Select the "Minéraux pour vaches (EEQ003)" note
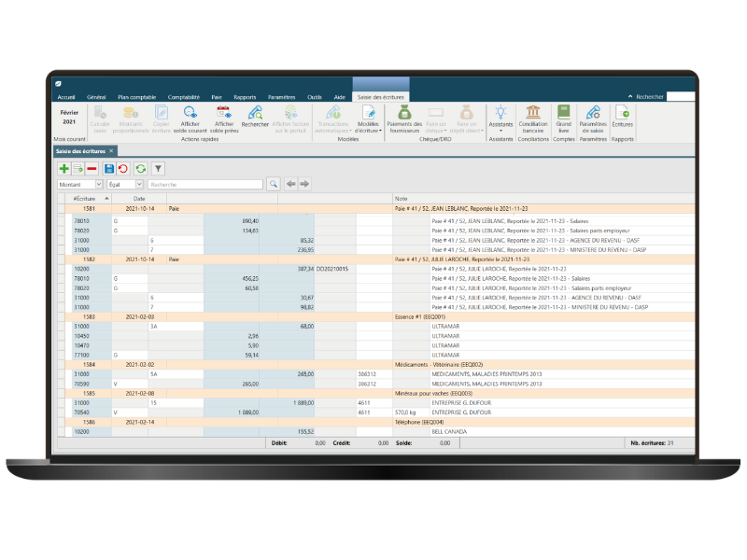The height and width of the screenshot is (560, 747). tap(433, 393)
